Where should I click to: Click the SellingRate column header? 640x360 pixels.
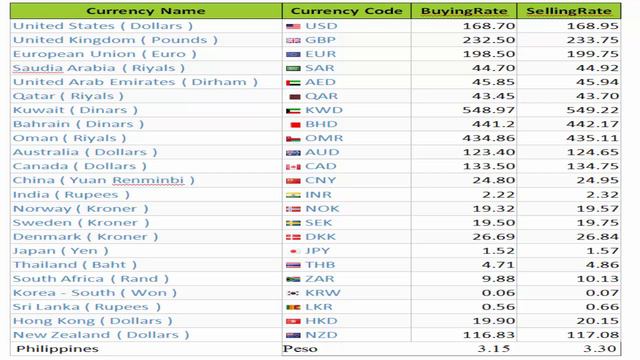click(x=569, y=11)
